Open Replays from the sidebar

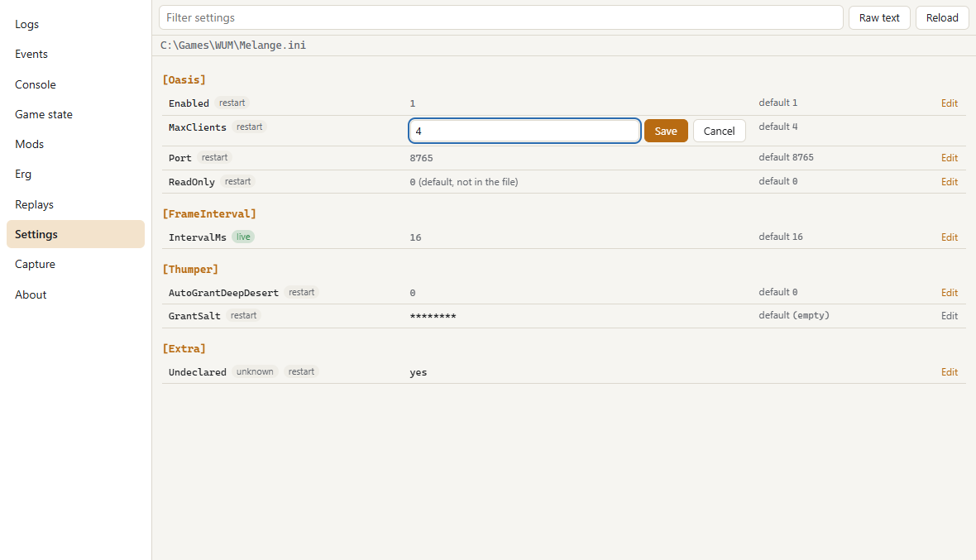[x=75, y=204]
